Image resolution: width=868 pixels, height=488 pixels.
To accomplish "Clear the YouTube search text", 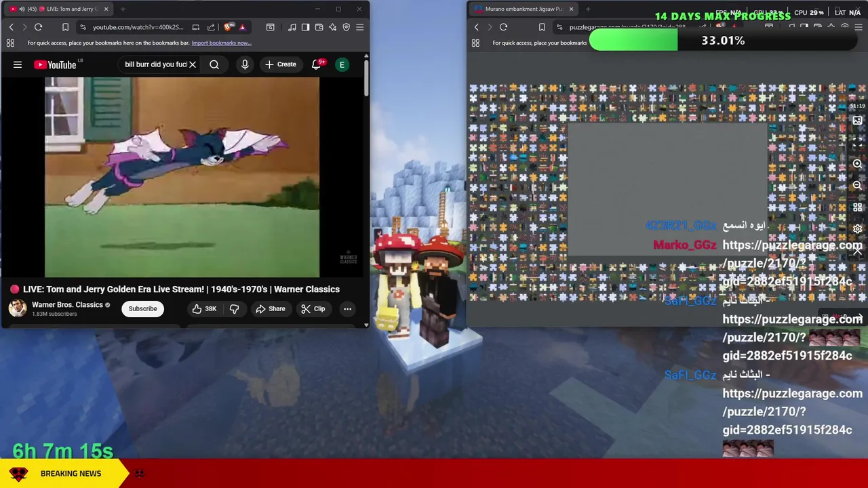I will (193, 64).
